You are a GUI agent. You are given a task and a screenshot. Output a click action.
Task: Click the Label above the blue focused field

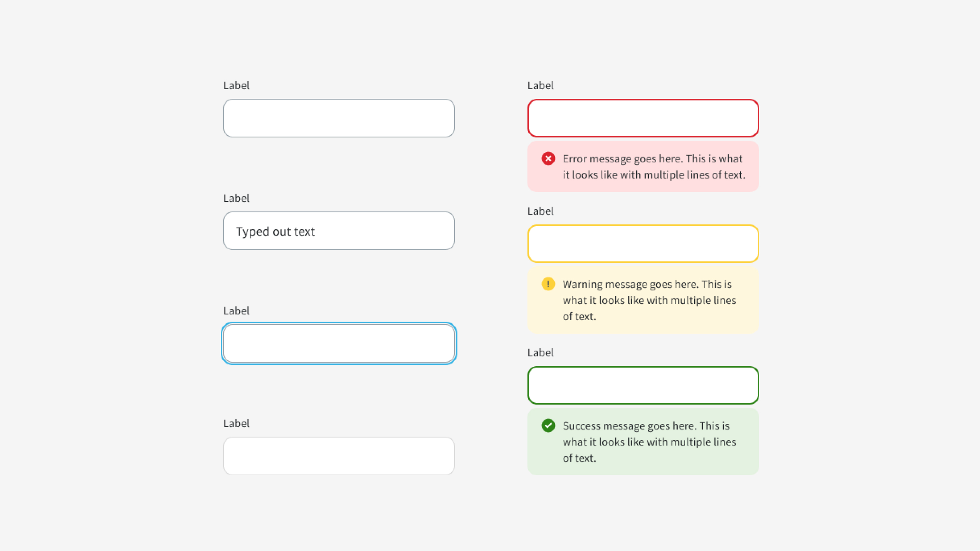[x=236, y=311]
